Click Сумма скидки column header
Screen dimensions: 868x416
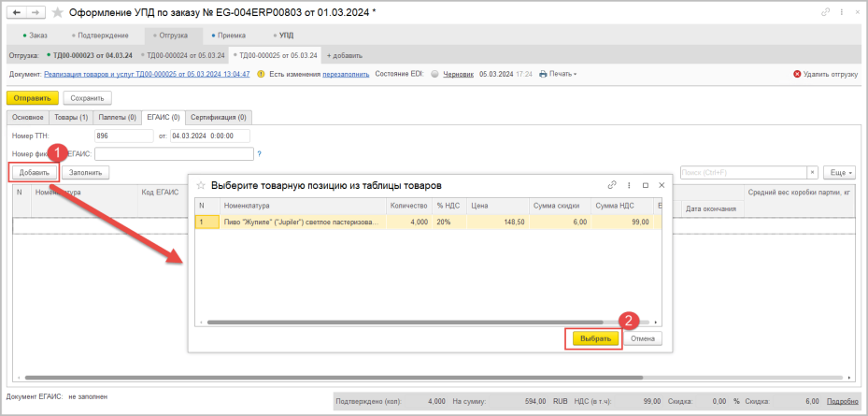coord(560,206)
